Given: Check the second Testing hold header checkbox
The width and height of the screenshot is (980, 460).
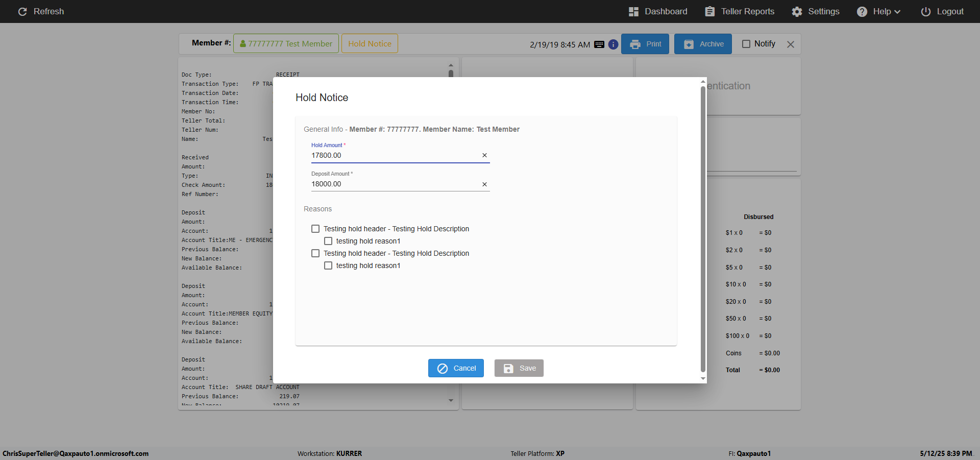Looking at the screenshot, I should [315, 253].
